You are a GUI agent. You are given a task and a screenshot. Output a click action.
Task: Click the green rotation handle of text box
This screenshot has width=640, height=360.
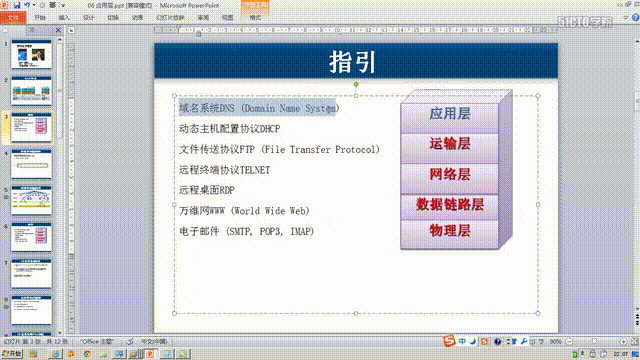pos(356,84)
